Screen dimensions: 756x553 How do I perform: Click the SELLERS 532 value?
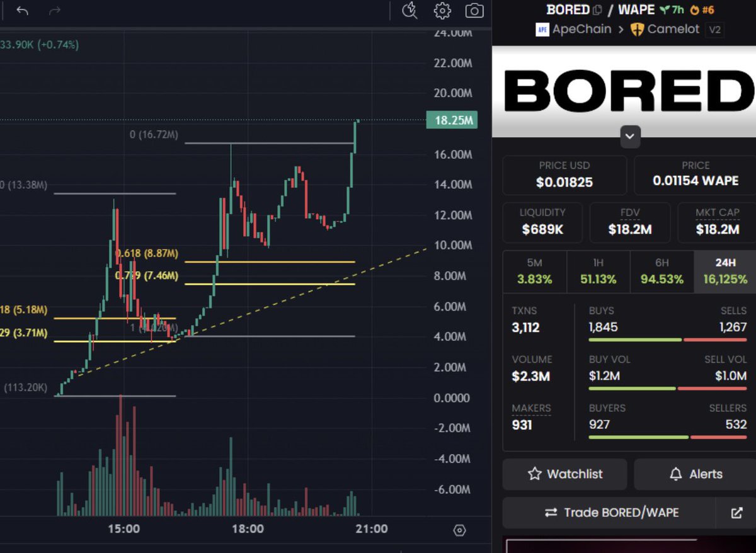pyautogui.click(x=736, y=425)
